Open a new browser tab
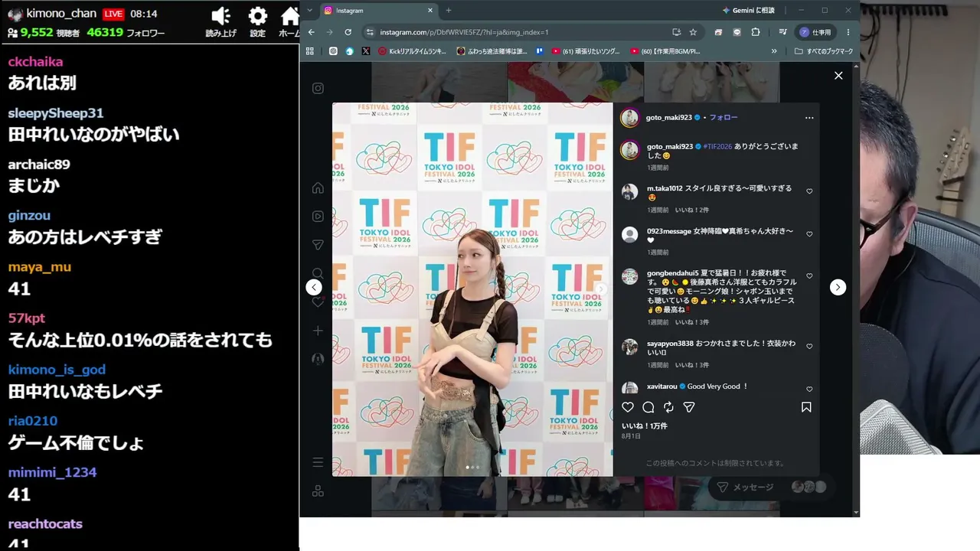 coord(449,11)
